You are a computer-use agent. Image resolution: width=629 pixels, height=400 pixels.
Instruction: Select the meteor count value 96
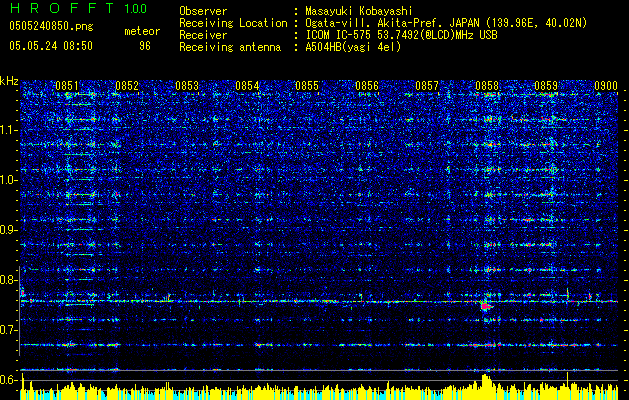pyautogui.click(x=145, y=46)
